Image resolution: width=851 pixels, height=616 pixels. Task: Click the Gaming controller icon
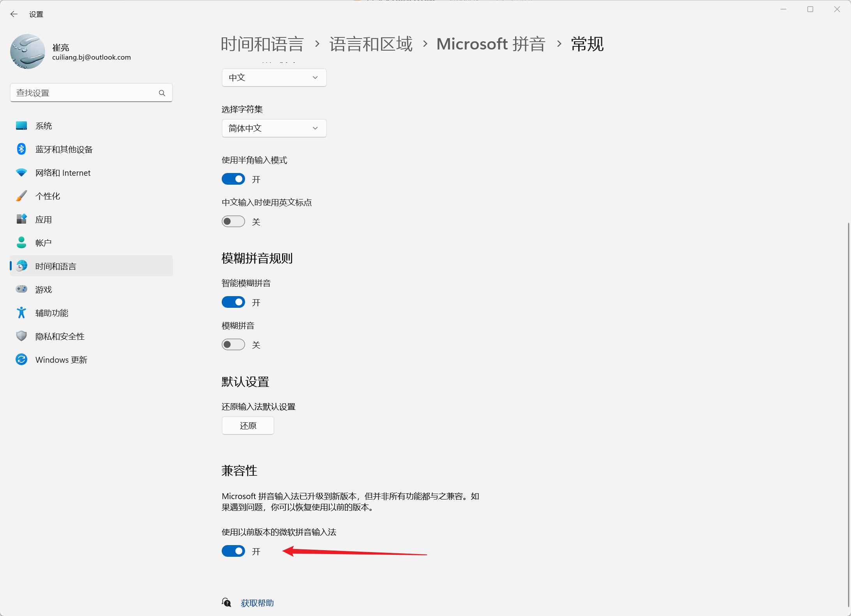click(x=21, y=289)
